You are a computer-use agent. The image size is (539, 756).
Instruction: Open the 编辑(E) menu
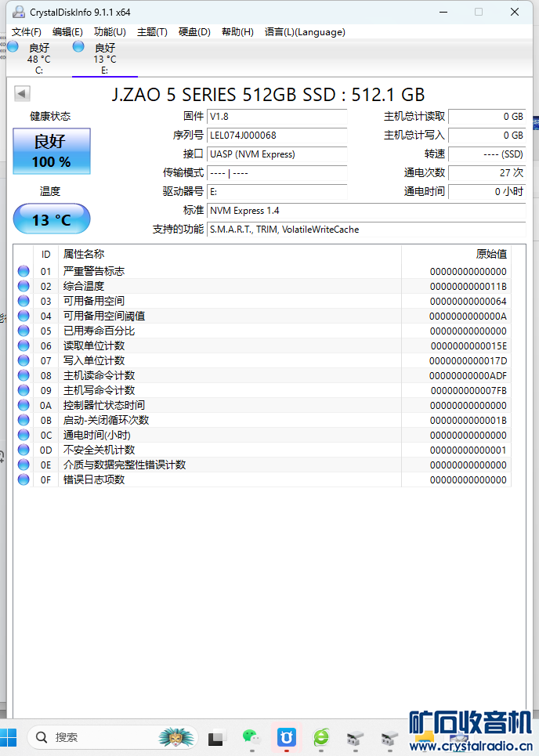click(67, 32)
